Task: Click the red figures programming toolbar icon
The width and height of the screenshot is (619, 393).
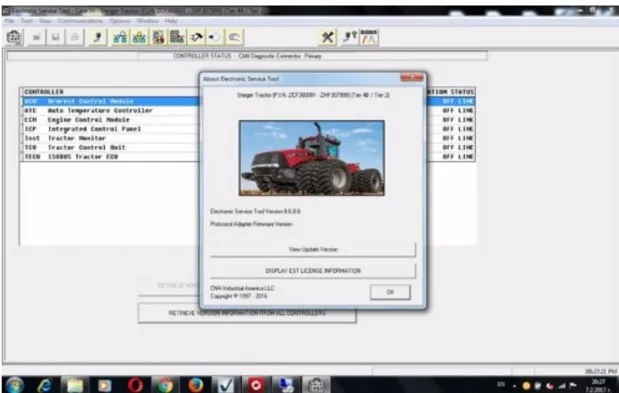Action: tap(158, 37)
